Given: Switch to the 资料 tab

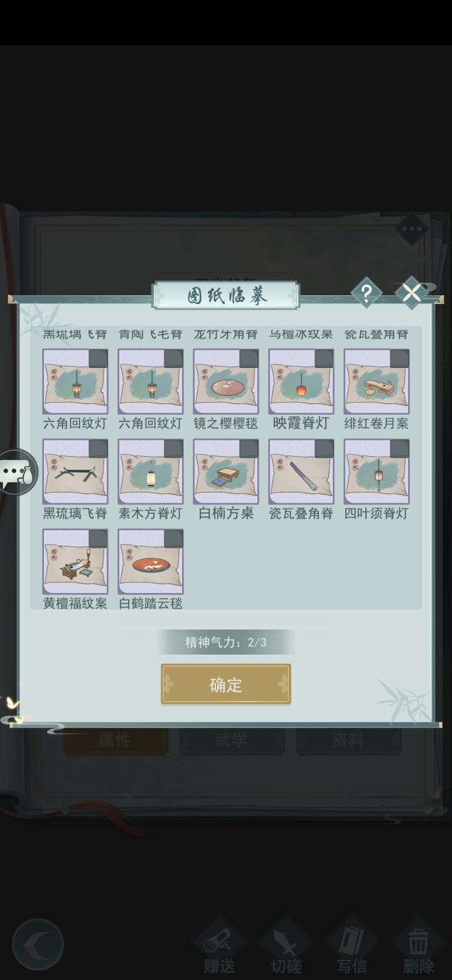Looking at the screenshot, I should (348, 741).
